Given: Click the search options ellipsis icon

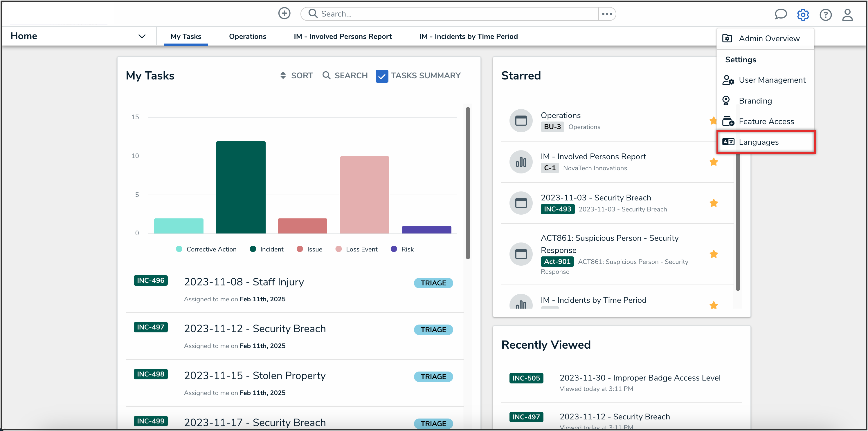Looking at the screenshot, I should tap(607, 14).
